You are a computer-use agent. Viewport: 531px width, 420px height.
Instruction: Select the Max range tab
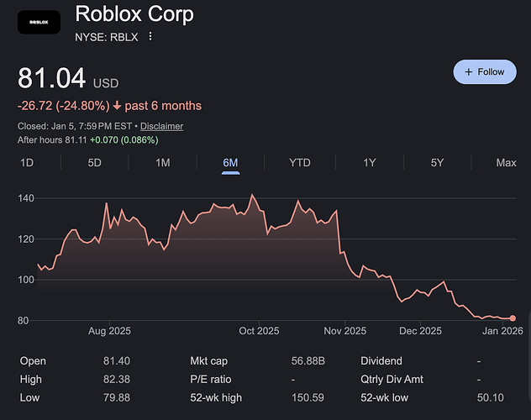pyautogui.click(x=506, y=162)
